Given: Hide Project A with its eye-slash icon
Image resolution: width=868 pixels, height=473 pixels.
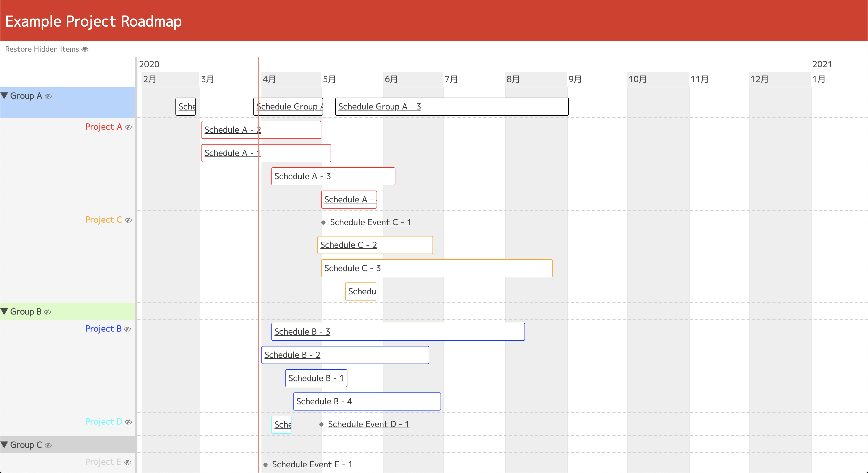Looking at the screenshot, I should click(128, 127).
